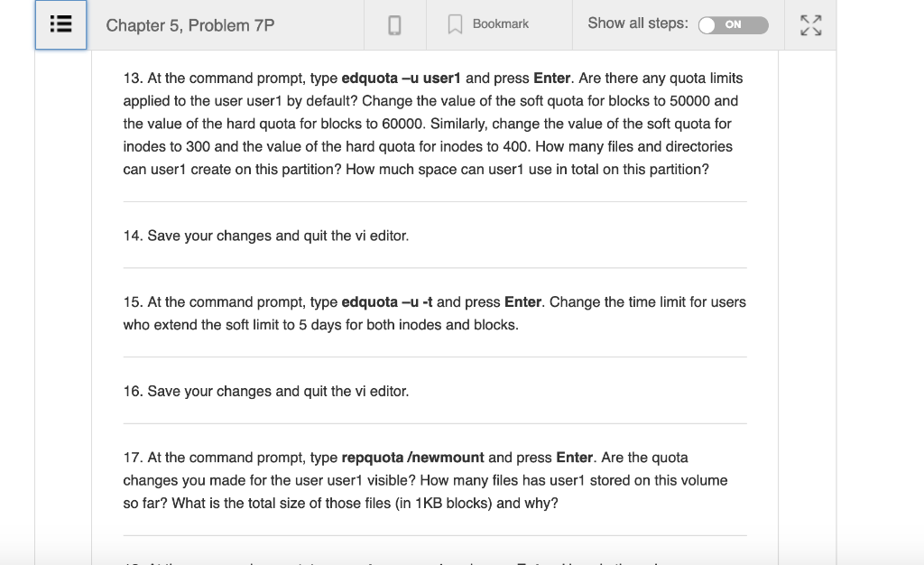This screenshot has width=924, height=565.
Task: Expand the solution to fullscreen
Action: [811, 25]
